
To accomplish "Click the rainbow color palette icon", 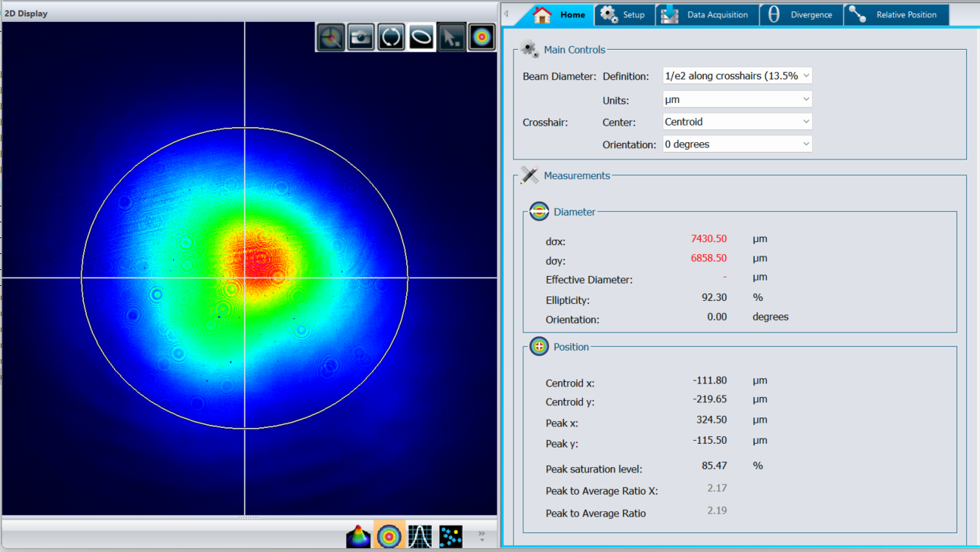I will tap(482, 37).
